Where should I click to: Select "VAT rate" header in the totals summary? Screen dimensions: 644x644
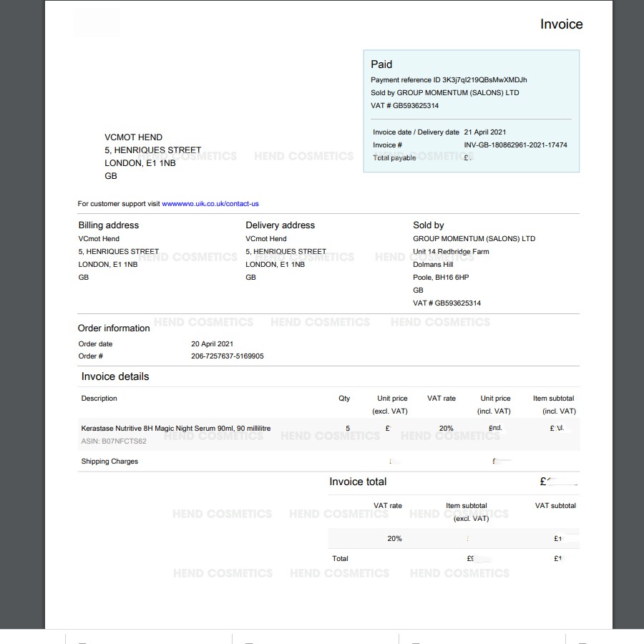388,506
